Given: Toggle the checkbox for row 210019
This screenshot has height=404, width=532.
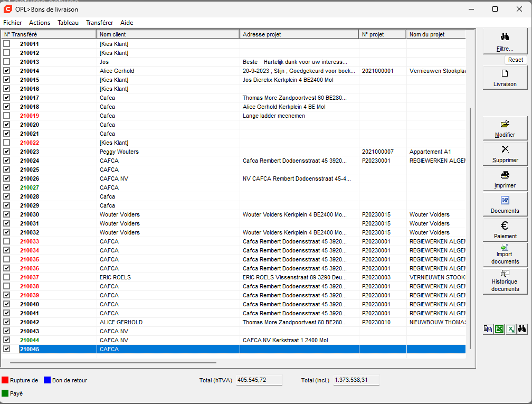Looking at the screenshot, I should (x=7, y=116).
